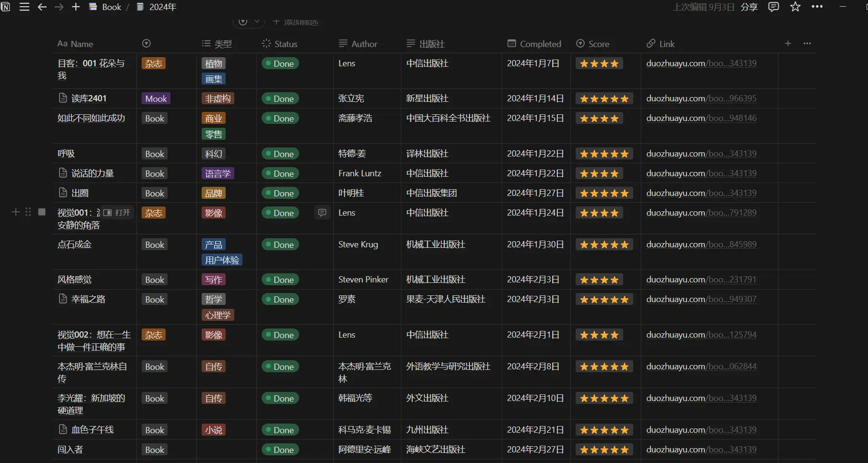
Task: Navigate to the Book breadcrumb
Action: [x=106, y=7]
